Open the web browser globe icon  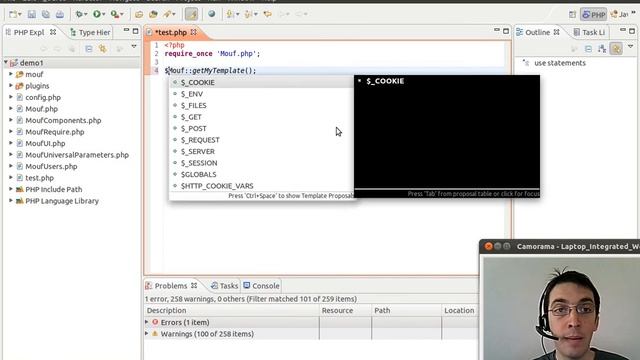211,14
